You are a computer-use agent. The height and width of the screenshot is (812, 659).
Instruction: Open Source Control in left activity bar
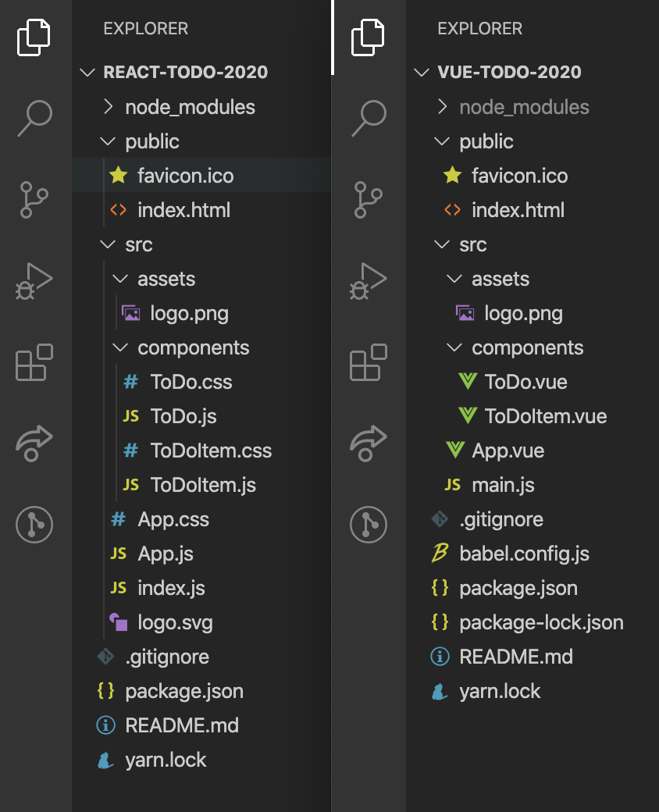[x=34, y=199]
